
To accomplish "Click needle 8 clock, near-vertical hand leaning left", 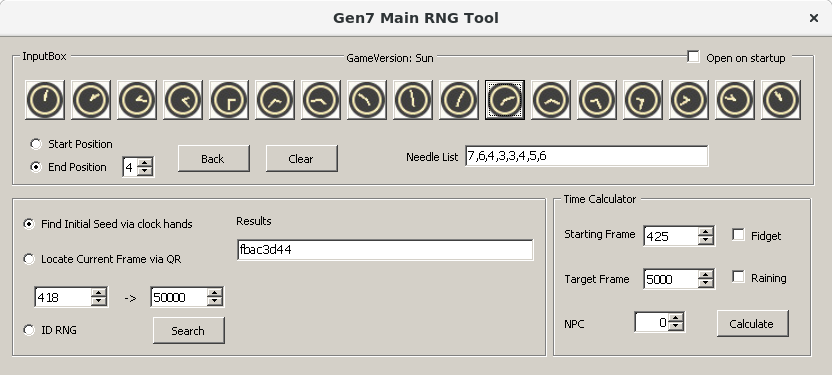I will (x=413, y=100).
